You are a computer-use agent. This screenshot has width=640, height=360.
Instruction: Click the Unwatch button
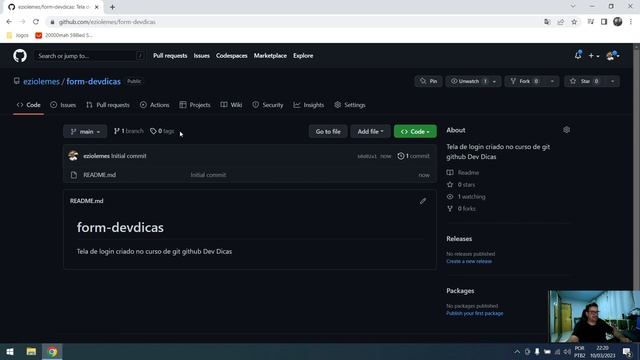tap(467, 81)
